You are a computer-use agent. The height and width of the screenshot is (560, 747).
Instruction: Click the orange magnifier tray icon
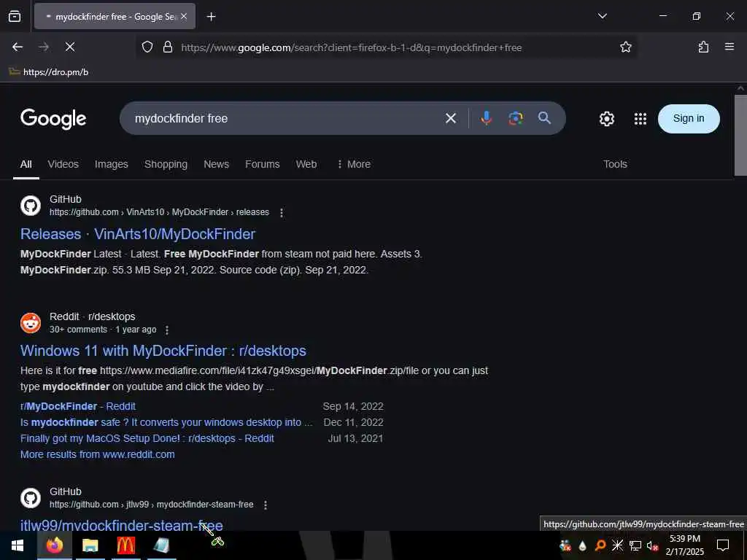pyautogui.click(x=600, y=545)
